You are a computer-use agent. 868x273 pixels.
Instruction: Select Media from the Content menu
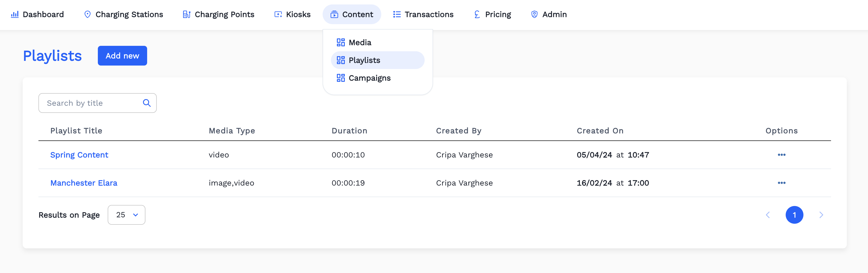point(360,42)
